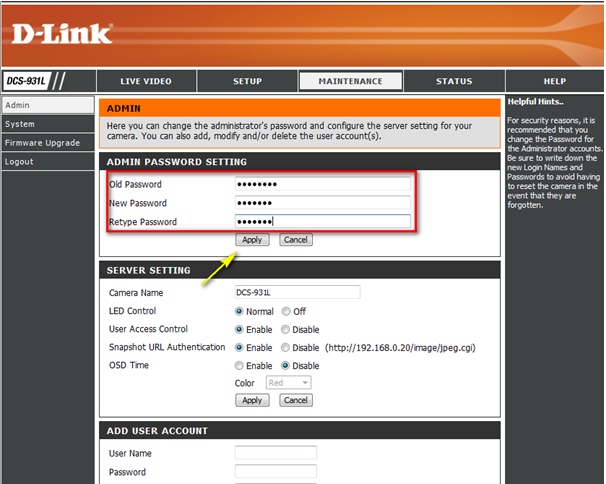Go to the Help tab
Viewport: 606px width, 484px height.
click(554, 81)
